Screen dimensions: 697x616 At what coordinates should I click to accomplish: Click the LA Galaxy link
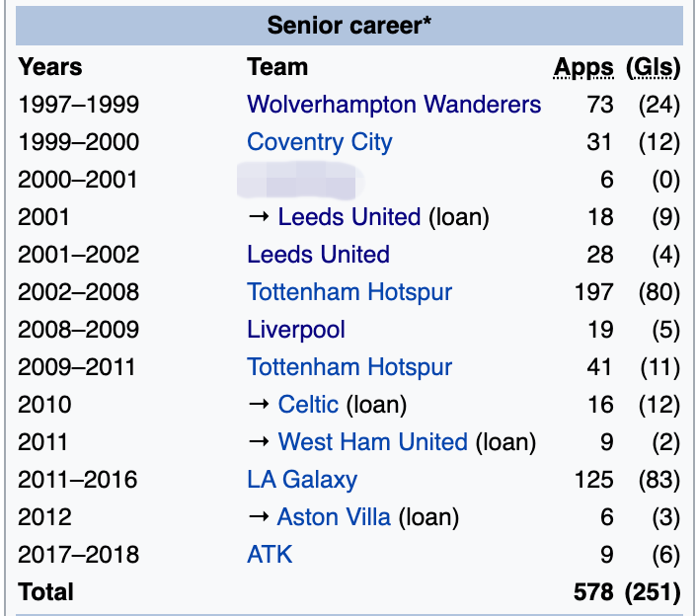(302, 480)
